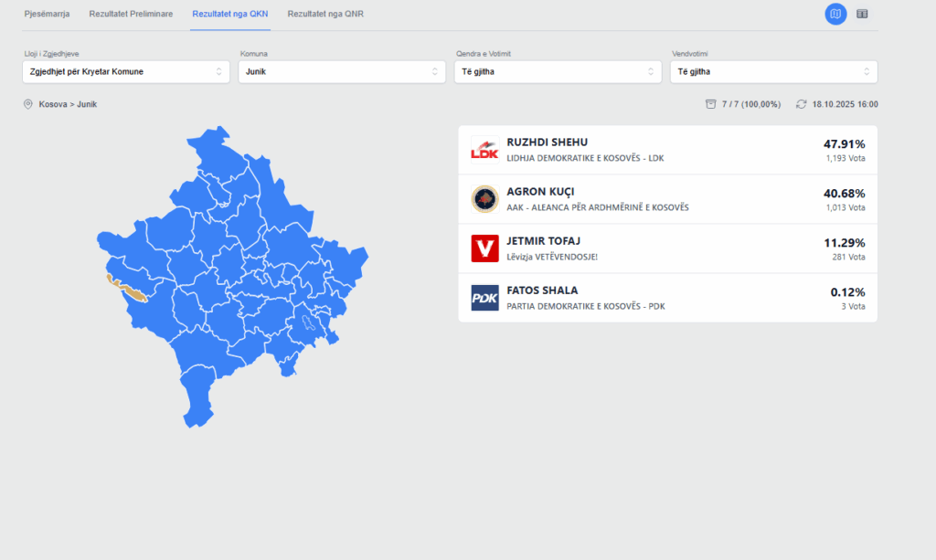The width and height of the screenshot is (936, 560).
Task: Expand the Qendra e Votimit dropdown
Action: pos(558,71)
